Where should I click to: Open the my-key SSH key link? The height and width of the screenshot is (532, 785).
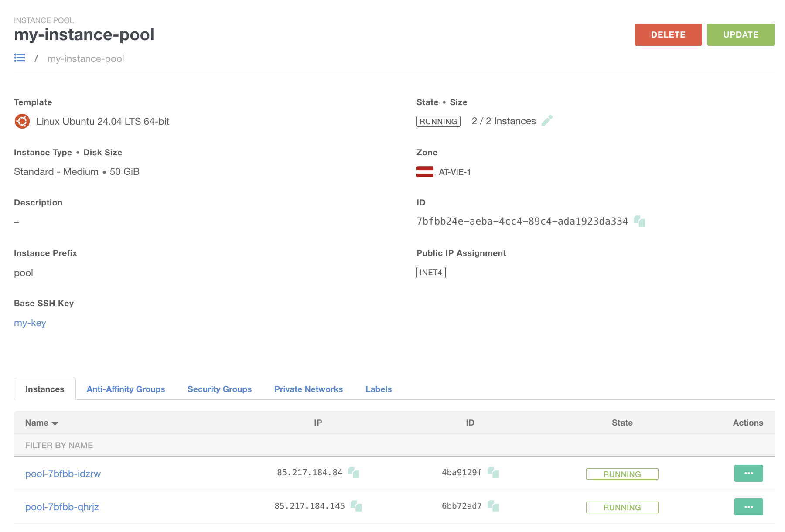(x=30, y=323)
